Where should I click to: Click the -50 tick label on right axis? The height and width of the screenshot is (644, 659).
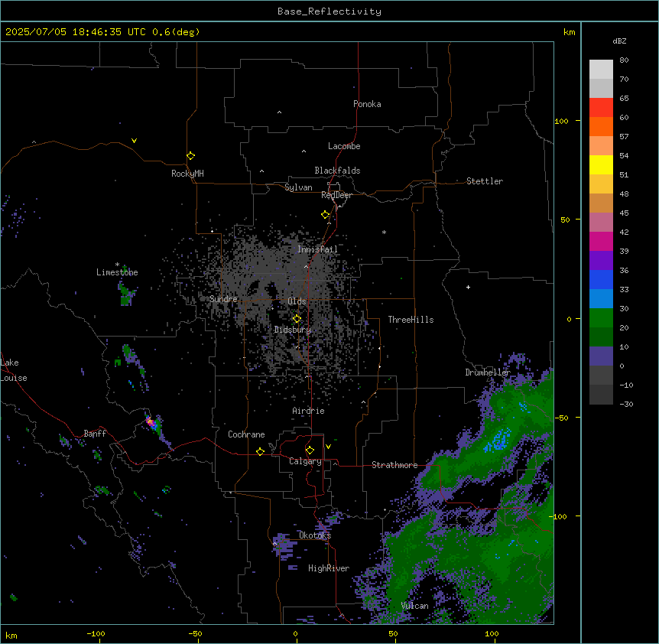coord(562,418)
